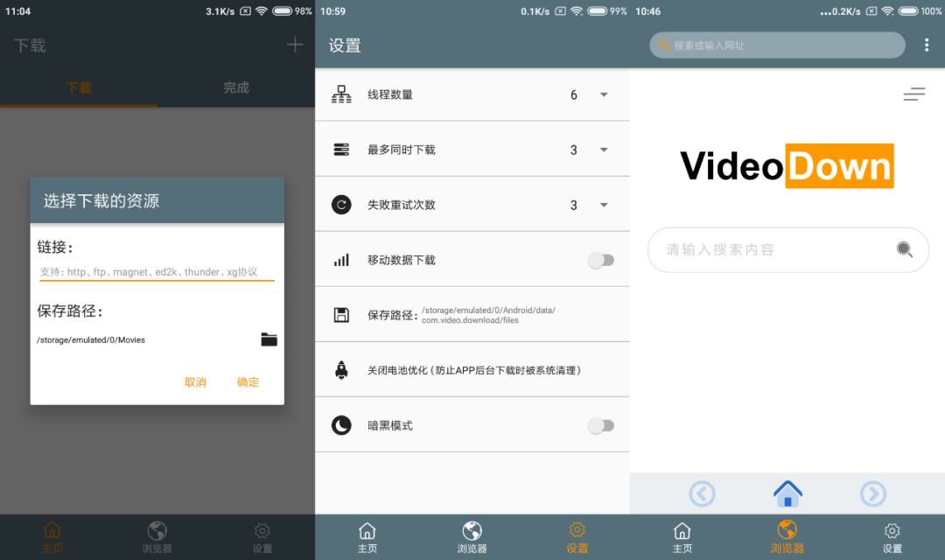Open 关闭电池优化 setting row
945x560 pixels.
pyautogui.click(x=472, y=369)
